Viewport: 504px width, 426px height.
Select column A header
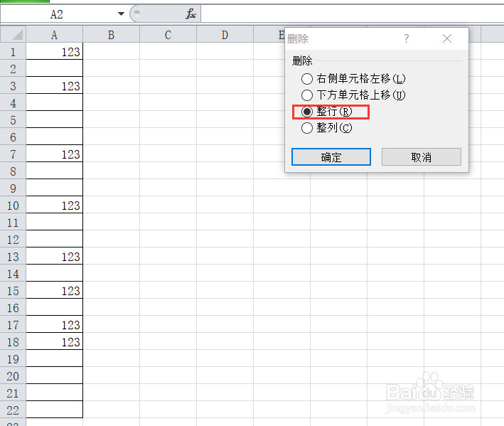tap(54, 34)
